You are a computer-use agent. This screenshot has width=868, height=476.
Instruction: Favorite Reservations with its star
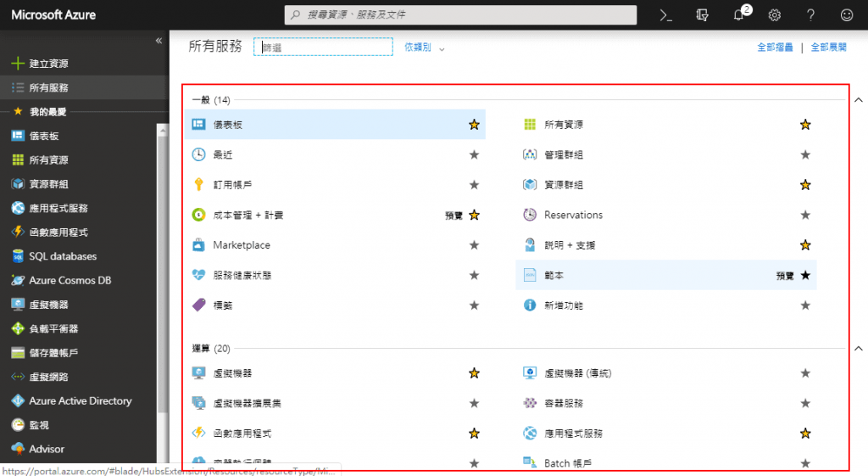coord(805,215)
